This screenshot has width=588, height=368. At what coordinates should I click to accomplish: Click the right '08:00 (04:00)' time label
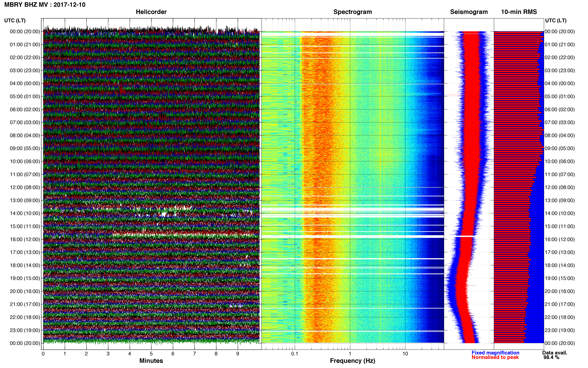(560, 135)
